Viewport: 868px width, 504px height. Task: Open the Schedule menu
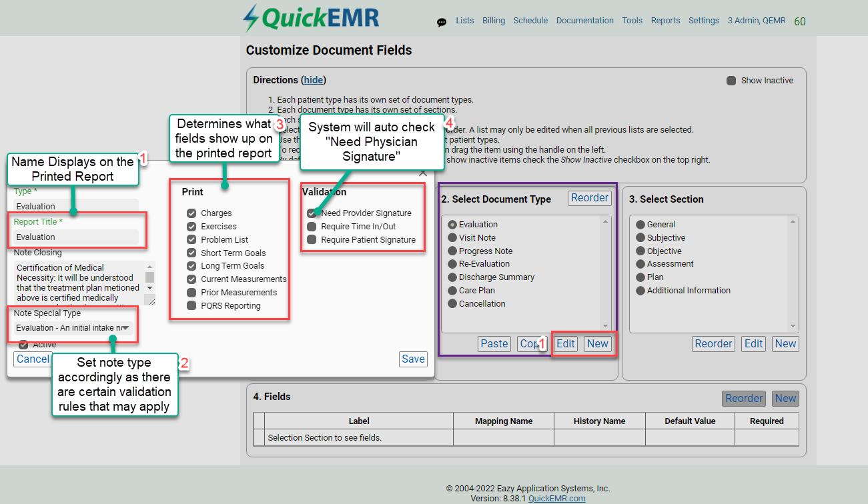coord(530,21)
